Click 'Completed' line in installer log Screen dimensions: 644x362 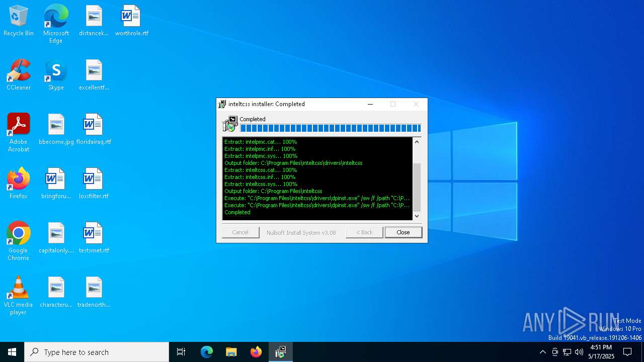point(237,212)
